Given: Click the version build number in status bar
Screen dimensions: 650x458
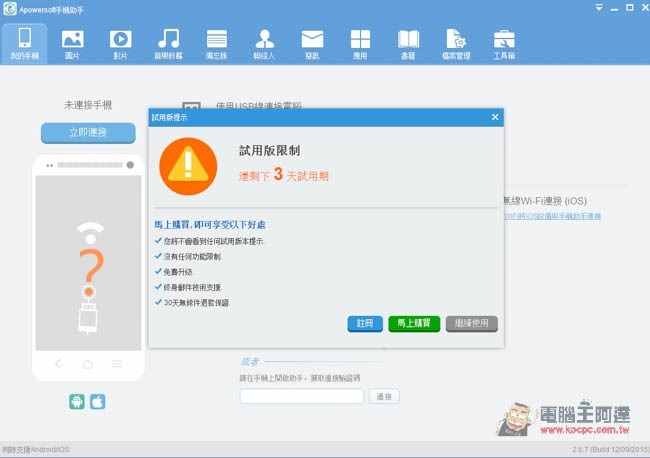Looking at the screenshot, I should tap(611, 449).
